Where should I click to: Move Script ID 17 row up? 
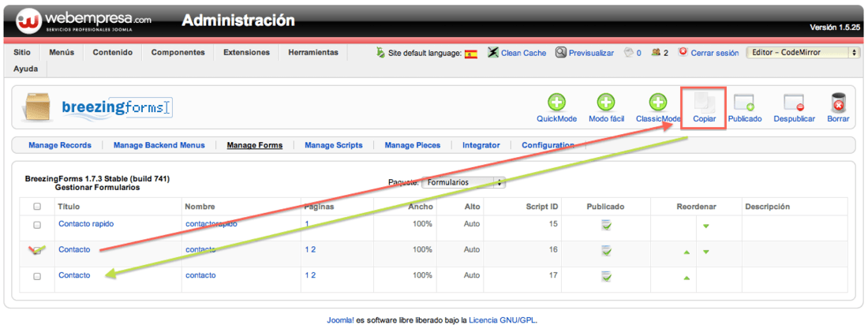(687, 278)
